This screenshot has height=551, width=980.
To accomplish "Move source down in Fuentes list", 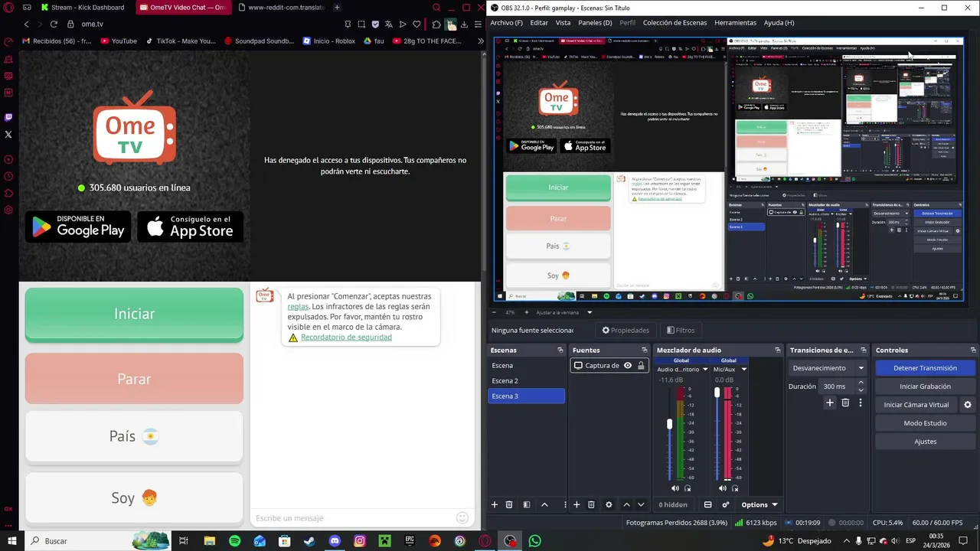I will click(641, 504).
